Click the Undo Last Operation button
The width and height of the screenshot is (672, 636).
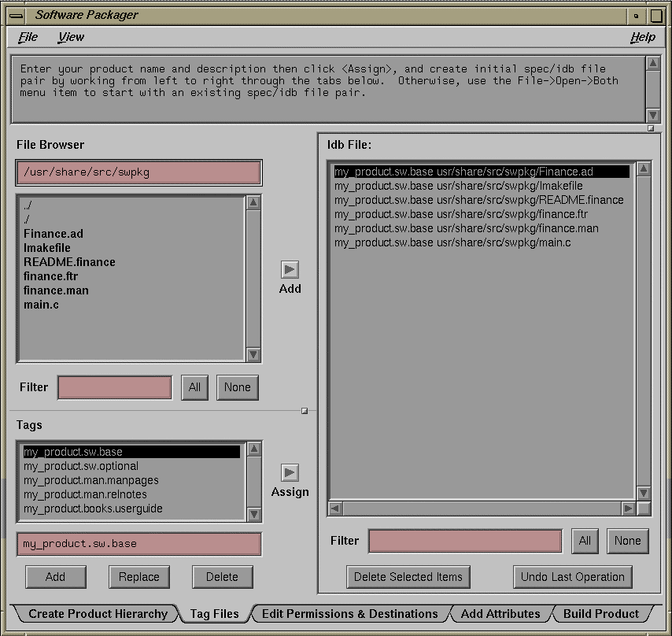point(572,577)
